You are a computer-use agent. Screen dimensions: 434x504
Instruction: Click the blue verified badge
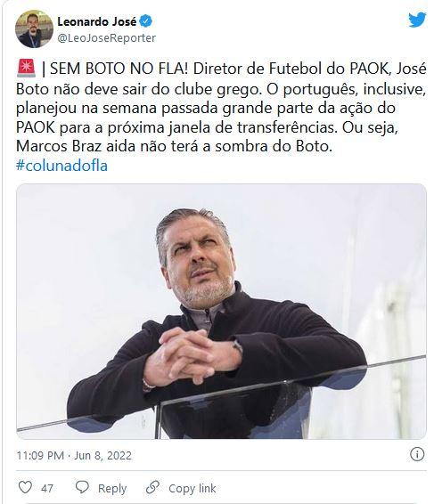point(146,21)
